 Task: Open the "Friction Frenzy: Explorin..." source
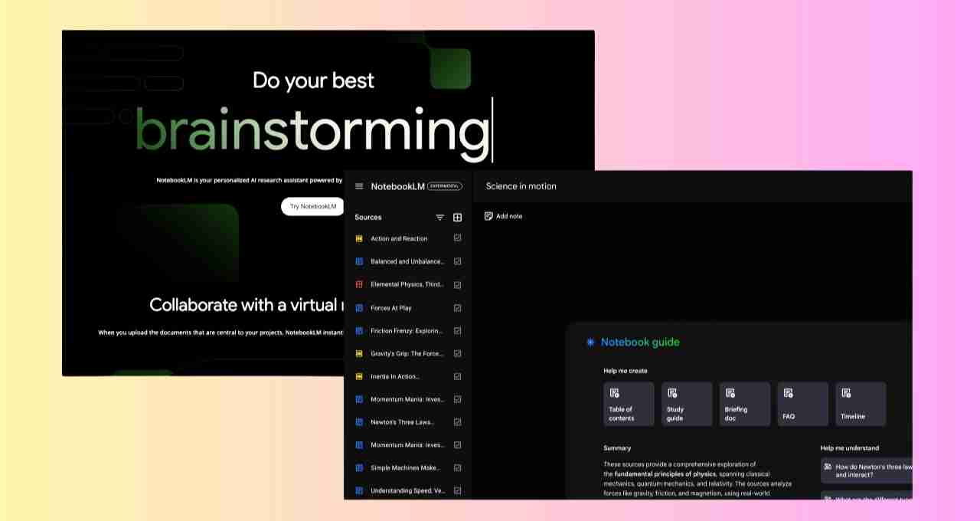coord(407,330)
